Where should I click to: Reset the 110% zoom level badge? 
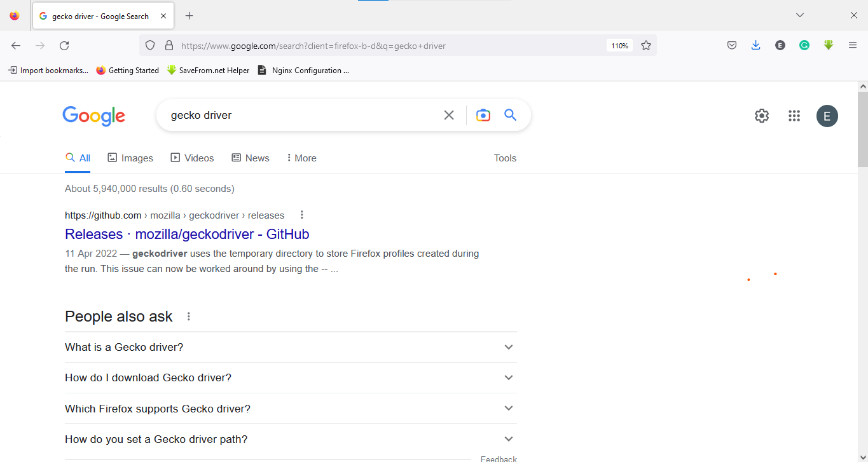coord(619,46)
